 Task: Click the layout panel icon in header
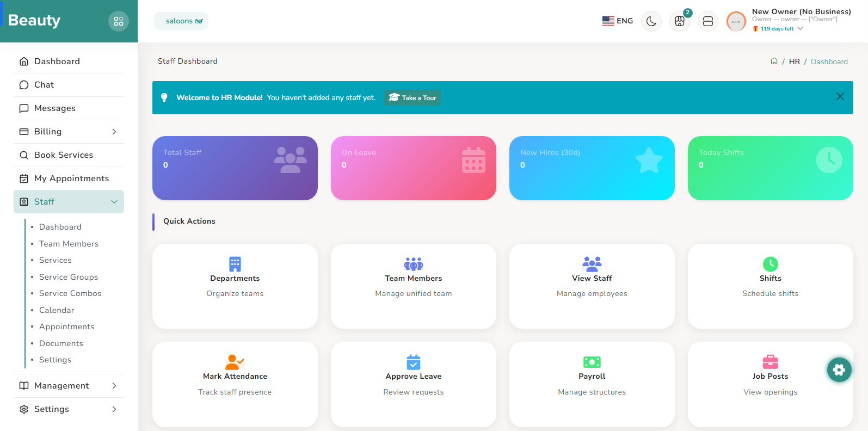(708, 21)
